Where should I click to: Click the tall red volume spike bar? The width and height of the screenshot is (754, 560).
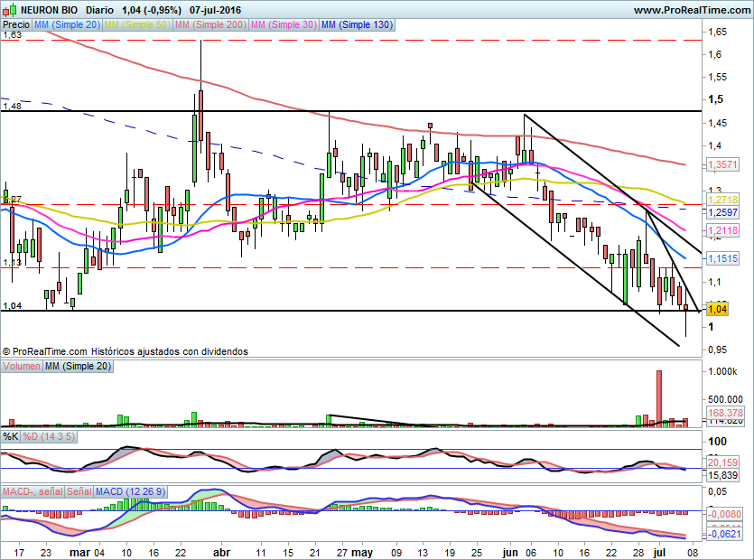pos(659,398)
